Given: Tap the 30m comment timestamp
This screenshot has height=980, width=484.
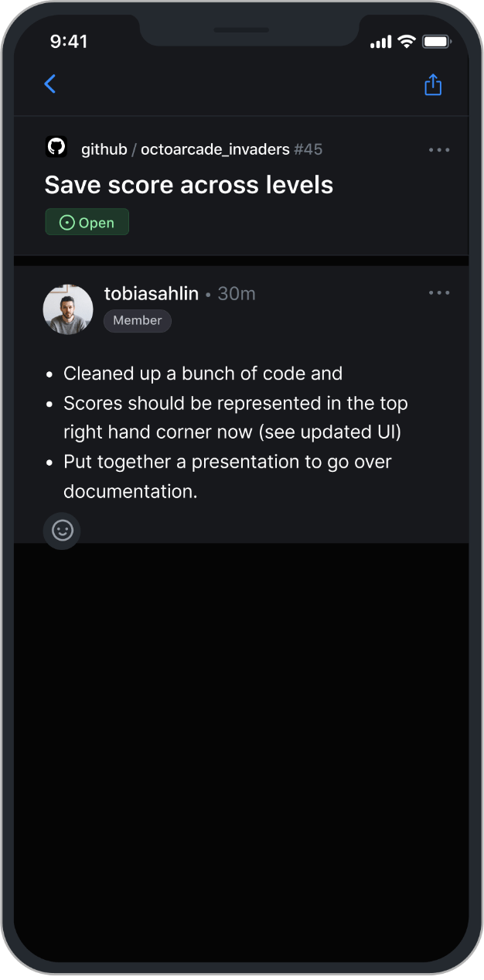Looking at the screenshot, I should [237, 294].
